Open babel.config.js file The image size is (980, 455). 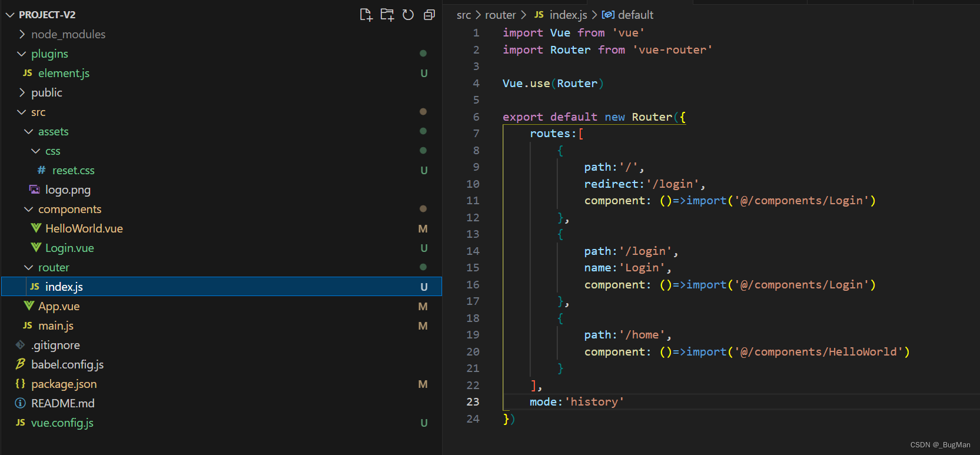(x=67, y=364)
